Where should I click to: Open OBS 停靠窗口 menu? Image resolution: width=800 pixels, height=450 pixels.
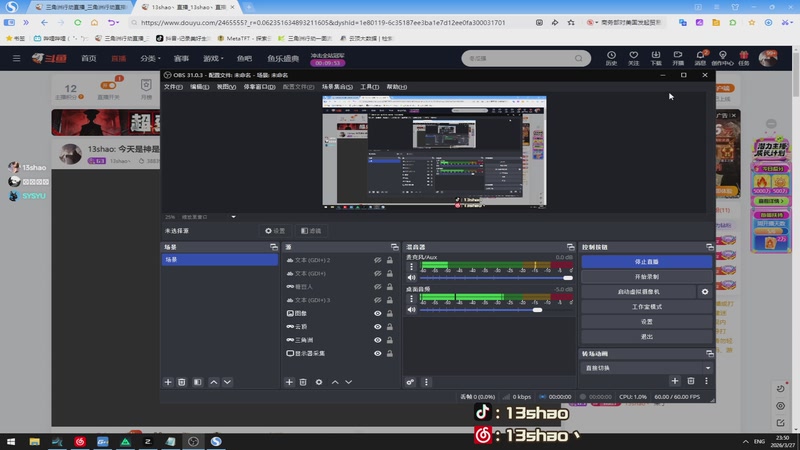pos(259,87)
